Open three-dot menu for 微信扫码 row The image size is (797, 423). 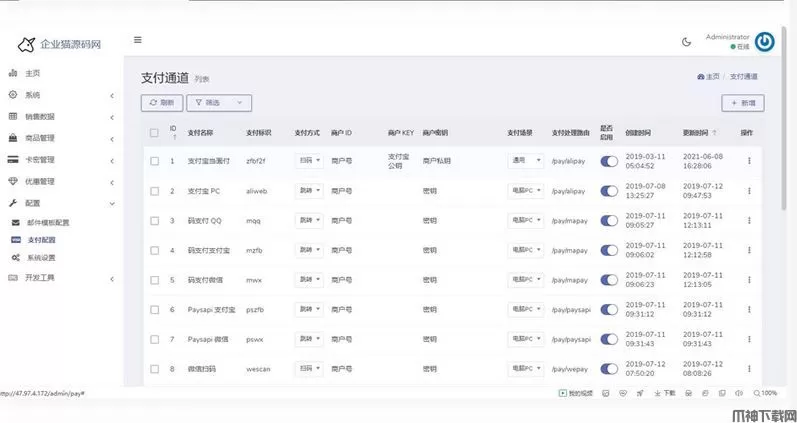coord(749,368)
